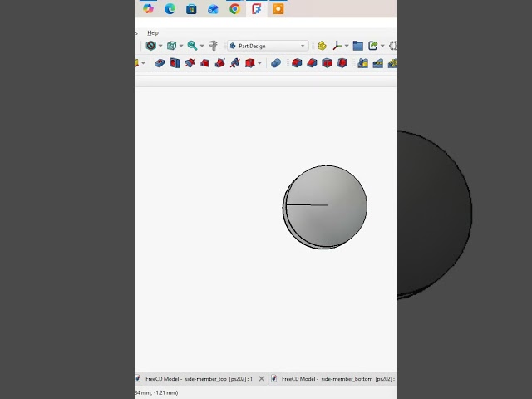The height and width of the screenshot is (399, 532).
Task: Select the Subtractive Helix icon
Action: coord(234,63)
